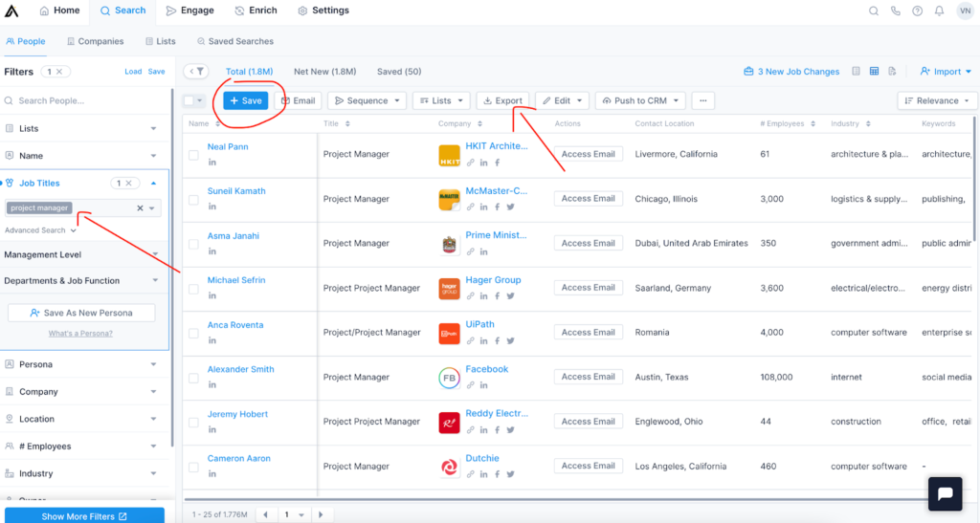Tick the checkbox for Michael Sefrin

(193, 289)
